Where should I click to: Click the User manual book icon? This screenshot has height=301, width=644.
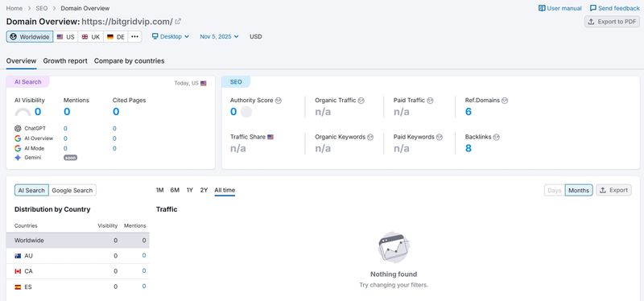pyautogui.click(x=542, y=8)
